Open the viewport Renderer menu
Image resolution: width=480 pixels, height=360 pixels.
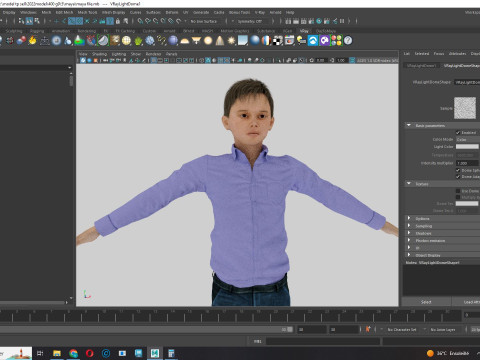pyautogui.click(x=153, y=54)
